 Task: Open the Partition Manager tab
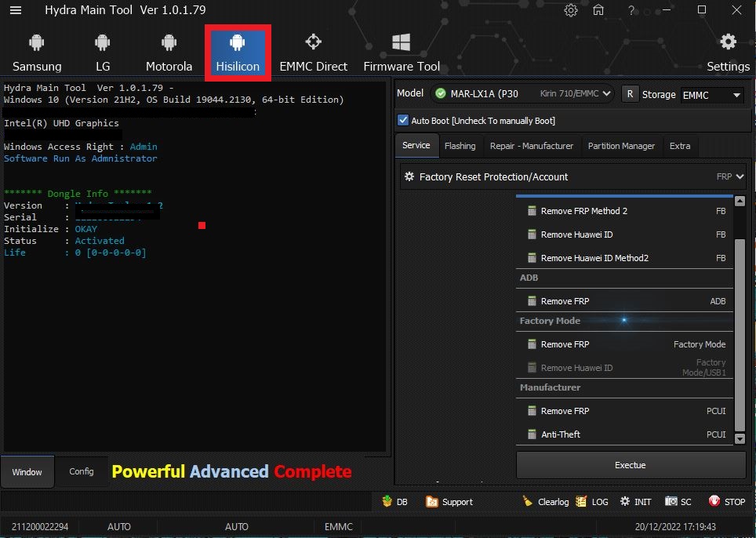click(621, 146)
